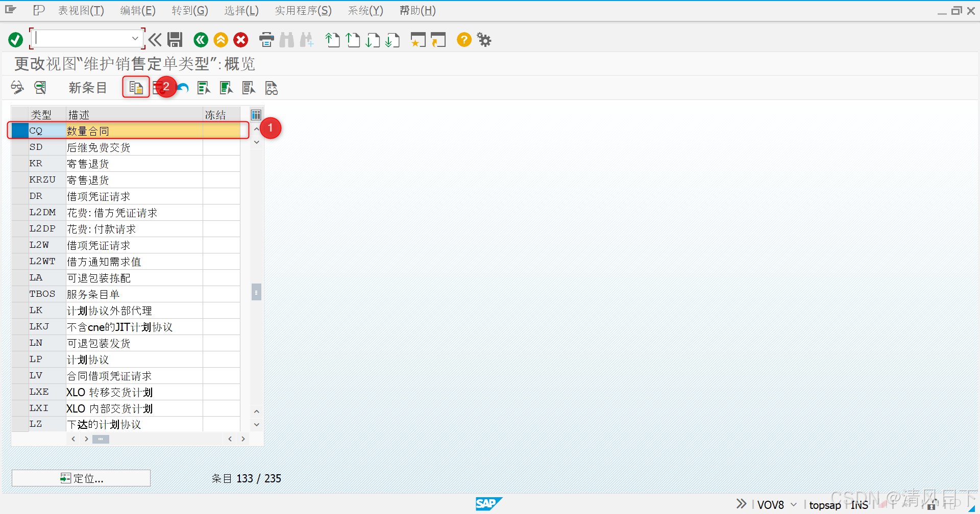Open the Help icon

[463, 39]
